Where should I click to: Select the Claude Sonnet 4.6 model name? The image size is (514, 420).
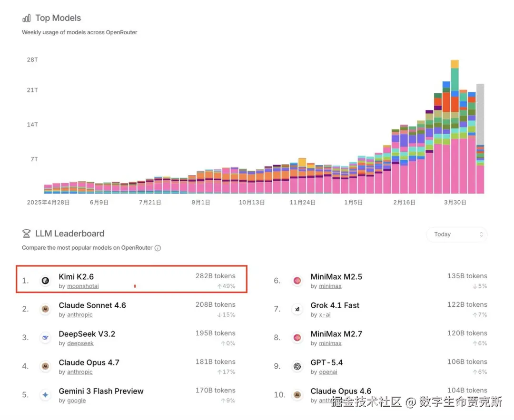tap(92, 305)
